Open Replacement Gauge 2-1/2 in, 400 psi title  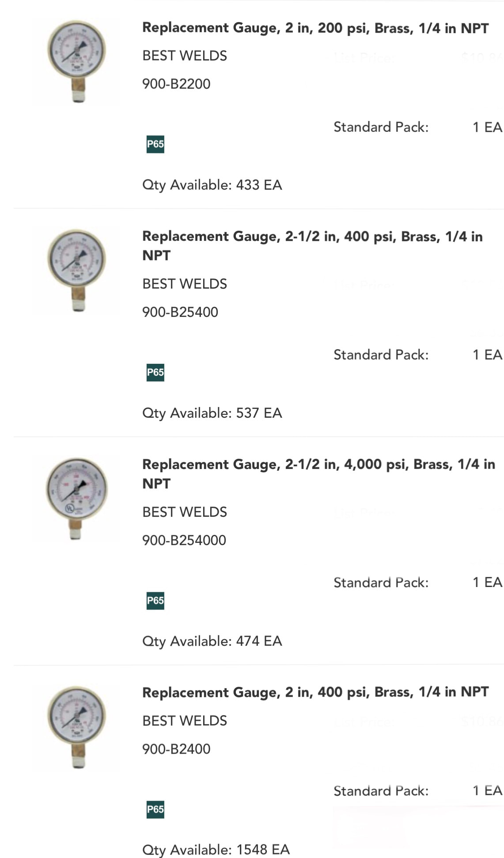coord(313,246)
